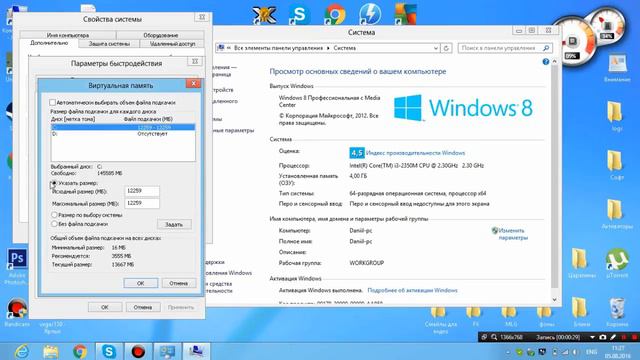The image size is (640, 360).
Task: Click Отмена in Виртуальная память dialog
Action: [178, 283]
